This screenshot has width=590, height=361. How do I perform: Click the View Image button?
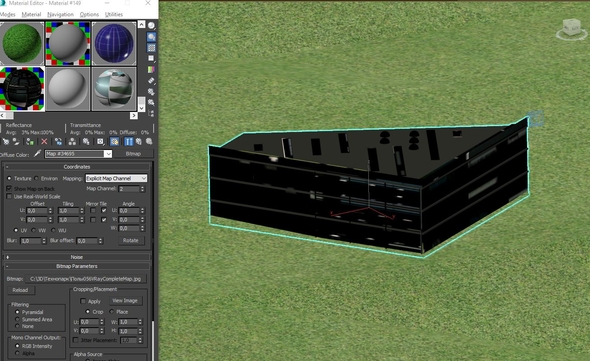coord(125,300)
